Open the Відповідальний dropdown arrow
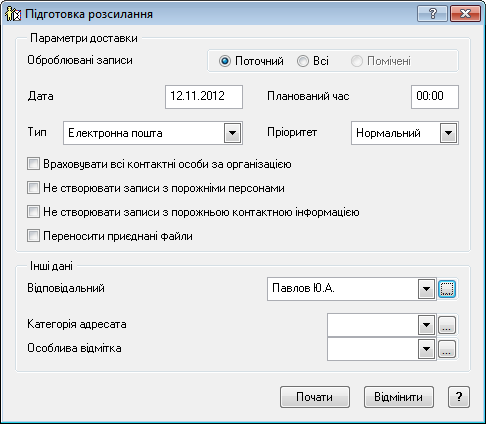 pos(426,289)
